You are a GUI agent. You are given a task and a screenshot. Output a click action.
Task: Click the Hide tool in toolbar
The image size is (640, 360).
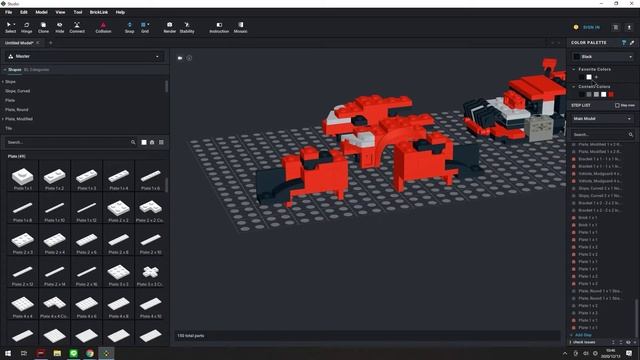pyautogui.click(x=60, y=27)
